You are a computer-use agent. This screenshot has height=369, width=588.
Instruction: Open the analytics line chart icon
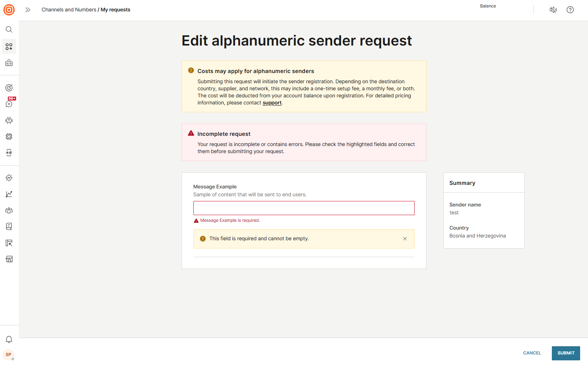tap(9, 194)
